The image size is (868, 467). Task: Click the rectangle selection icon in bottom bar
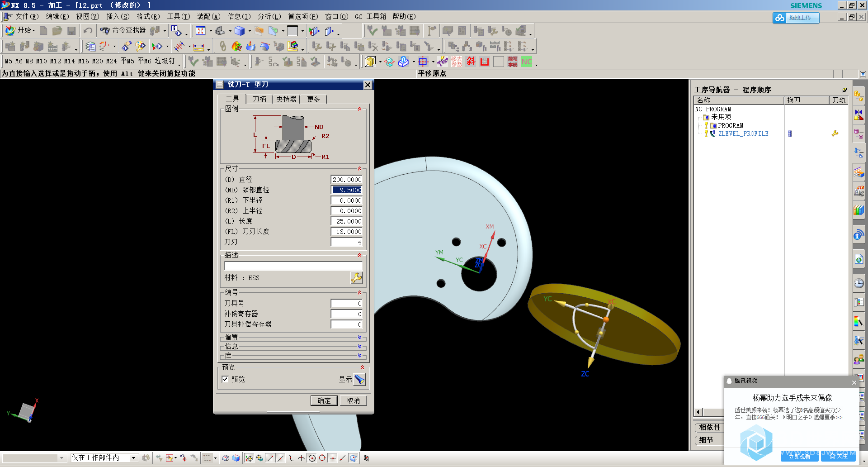click(207, 458)
